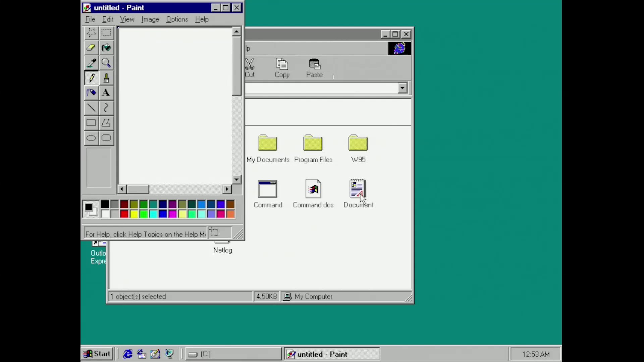Choose the Airbrush spray tool
The width and height of the screenshot is (644, 362).
point(91,93)
